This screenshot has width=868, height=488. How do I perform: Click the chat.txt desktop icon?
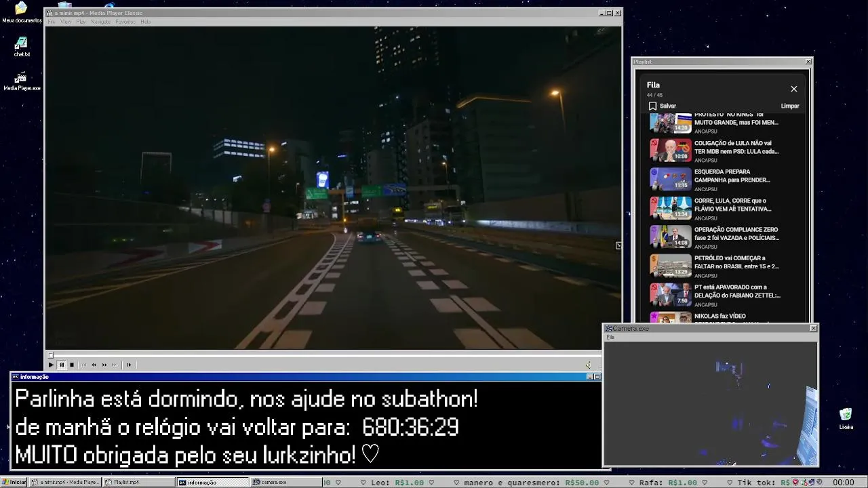click(x=22, y=46)
